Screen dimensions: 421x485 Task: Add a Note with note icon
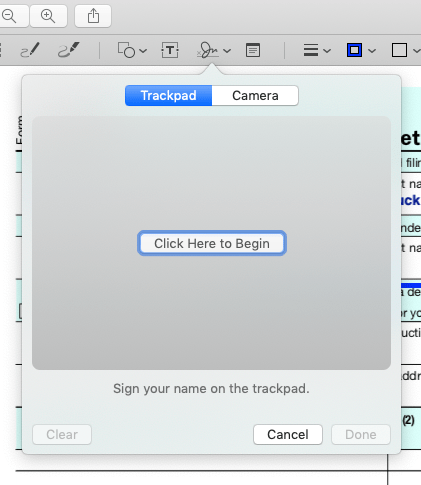(x=253, y=50)
